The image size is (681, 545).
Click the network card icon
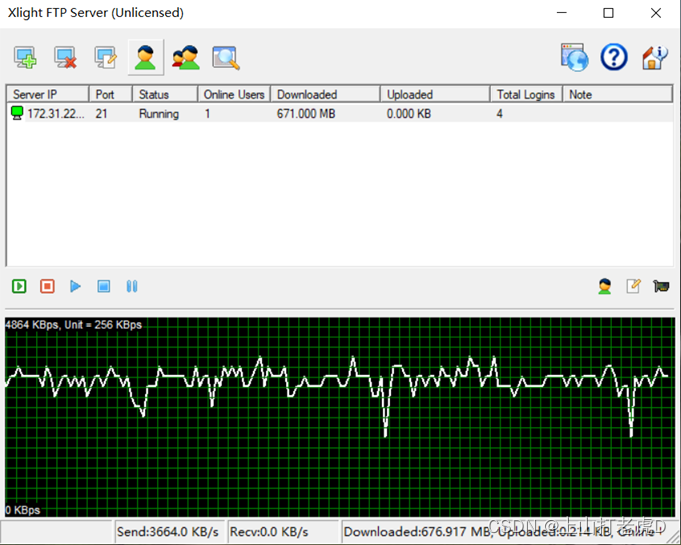[x=661, y=286]
